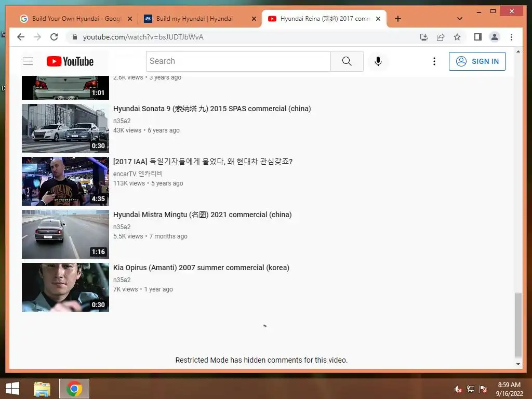
Task: Reload the page with the refresh icon
Action: (54, 37)
